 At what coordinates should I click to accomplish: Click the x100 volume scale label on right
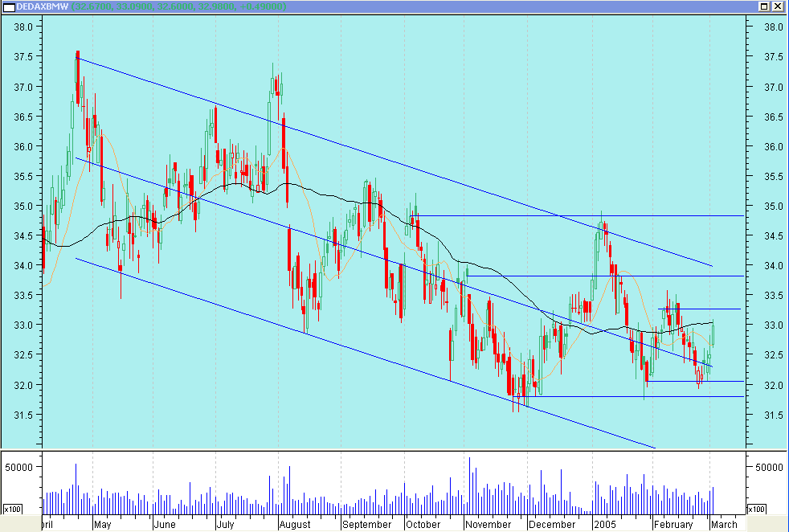point(756,509)
